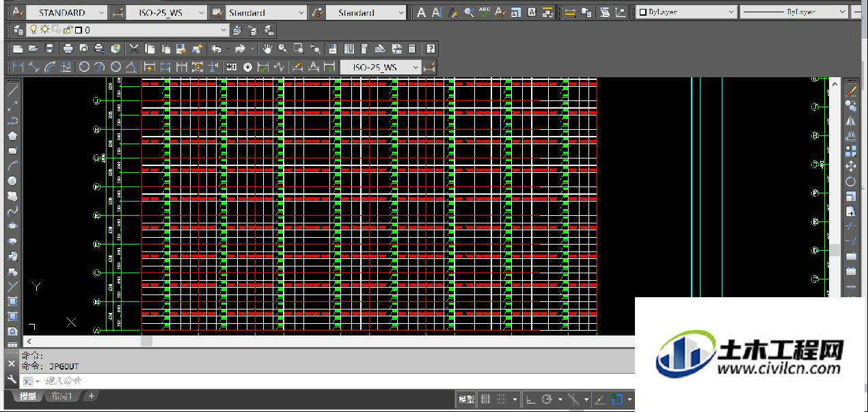Select the Angular dimension tool
This screenshot has width=868, height=412.
(131, 67)
